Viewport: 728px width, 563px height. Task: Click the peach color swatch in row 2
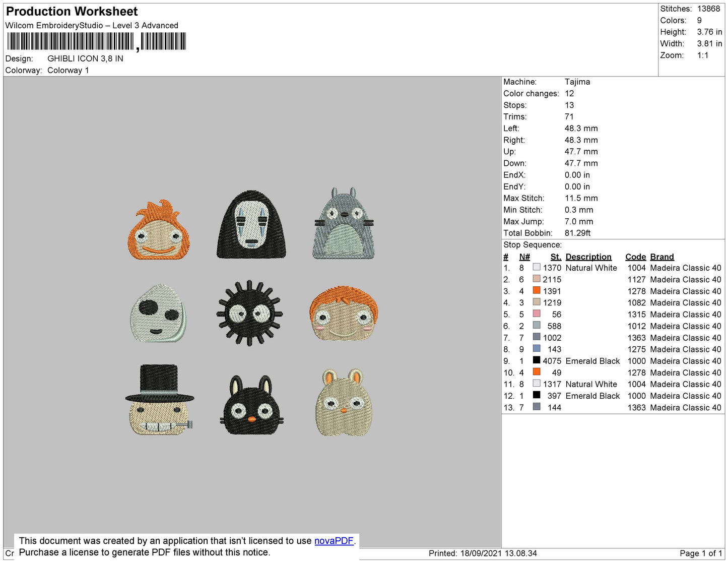537,279
